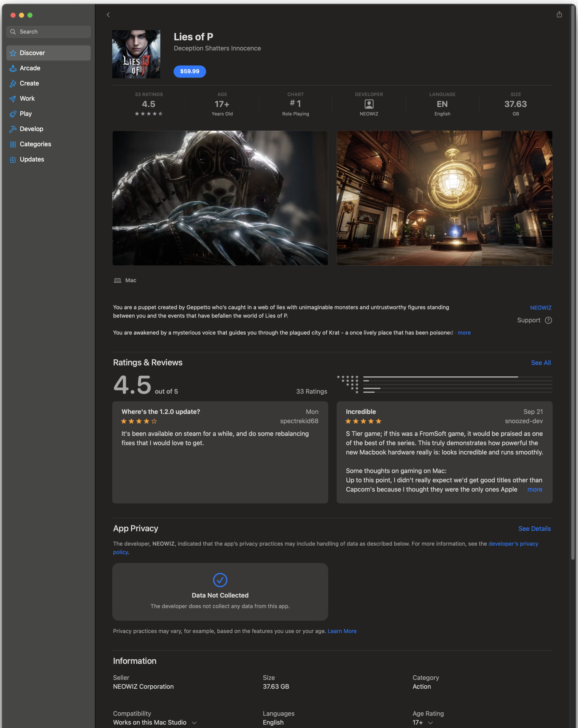Viewport: 578px width, 728px height.
Task: Click the share icon at top right
Action: (559, 14)
